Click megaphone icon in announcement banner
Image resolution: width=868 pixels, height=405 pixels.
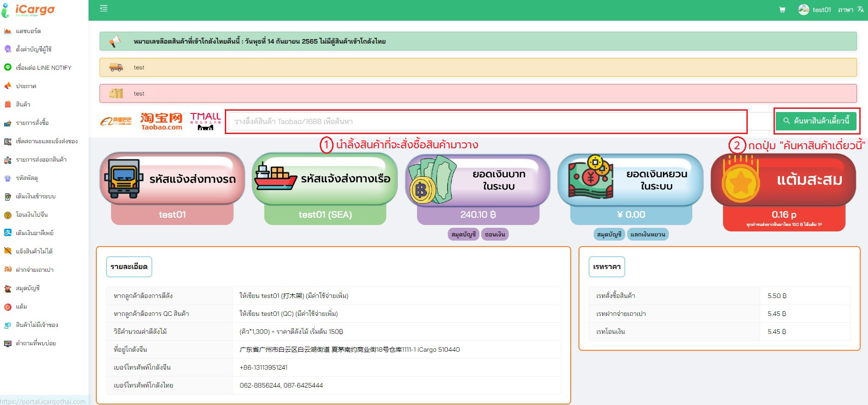click(115, 41)
